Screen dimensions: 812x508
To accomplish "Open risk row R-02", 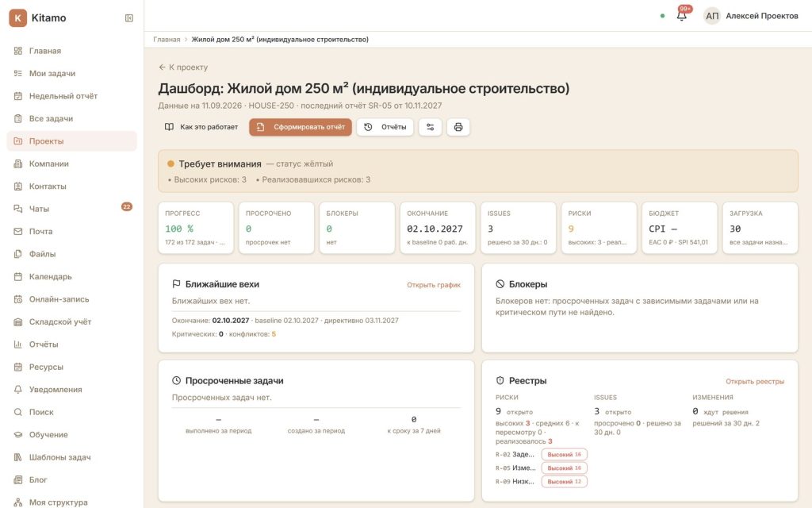I will coord(541,455).
